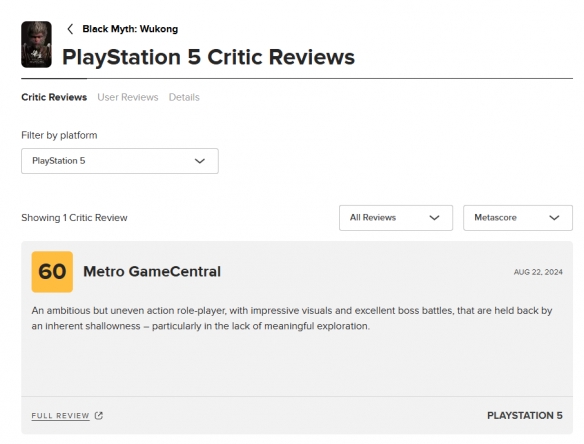Open the Metascore sort dropdown
This screenshot has width=584, height=444.
pos(518,218)
